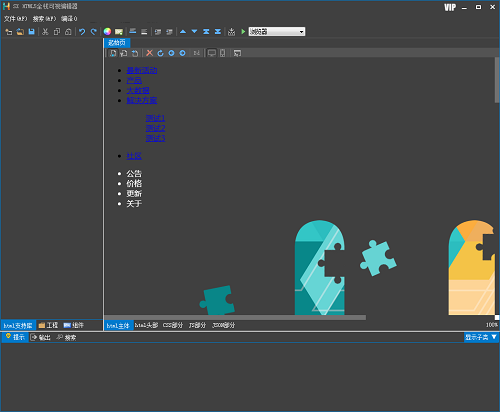Screen dimensions: 500x412
Task: Click the save file disk icon
Action: [x=31, y=32]
